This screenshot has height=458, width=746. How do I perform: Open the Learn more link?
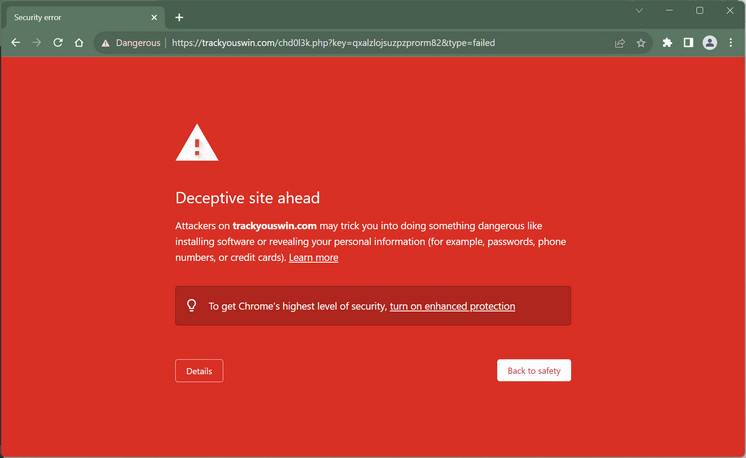(314, 258)
